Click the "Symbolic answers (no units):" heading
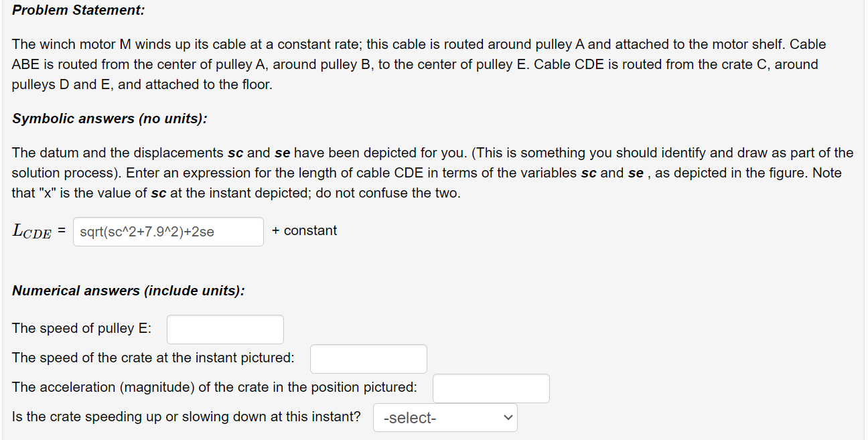This screenshot has height=440, width=868. [x=109, y=119]
